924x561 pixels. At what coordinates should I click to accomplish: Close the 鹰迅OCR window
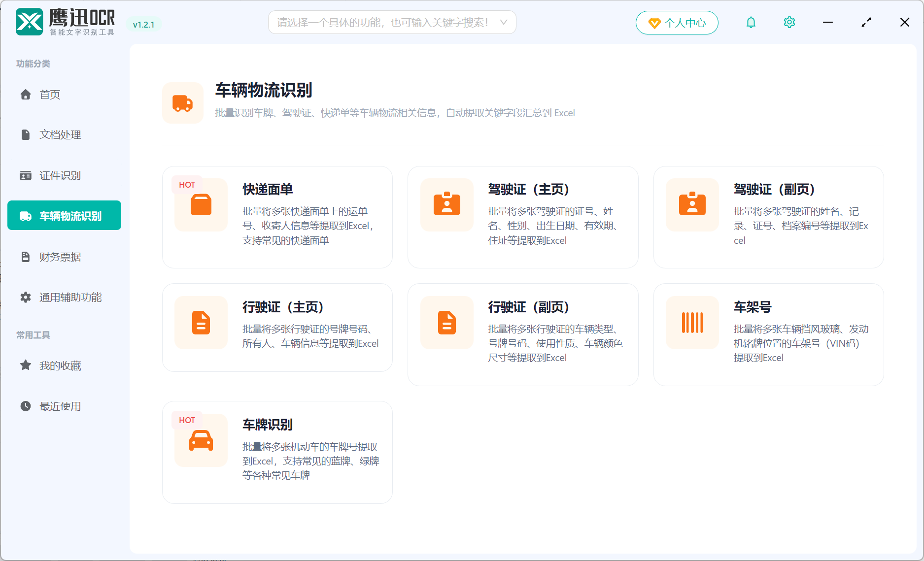click(905, 23)
